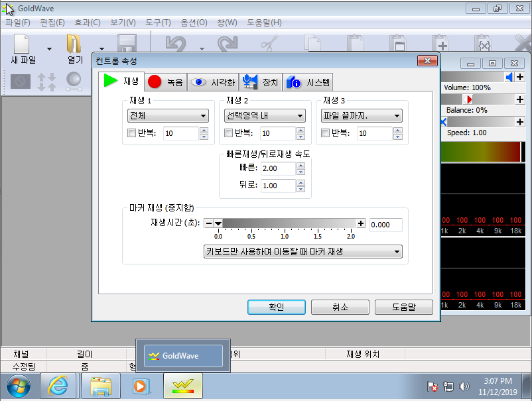Switch to the 시각화 (Visual) tab
532x401 pixels.
pos(213,82)
